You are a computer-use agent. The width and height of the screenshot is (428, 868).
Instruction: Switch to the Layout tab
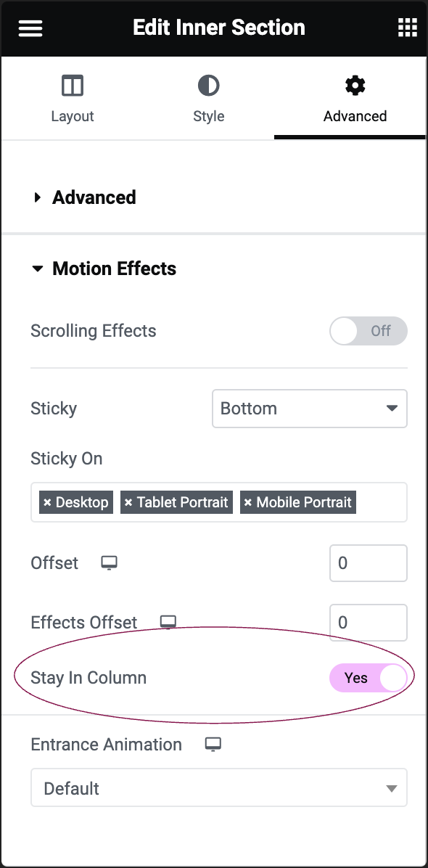pos(72,98)
